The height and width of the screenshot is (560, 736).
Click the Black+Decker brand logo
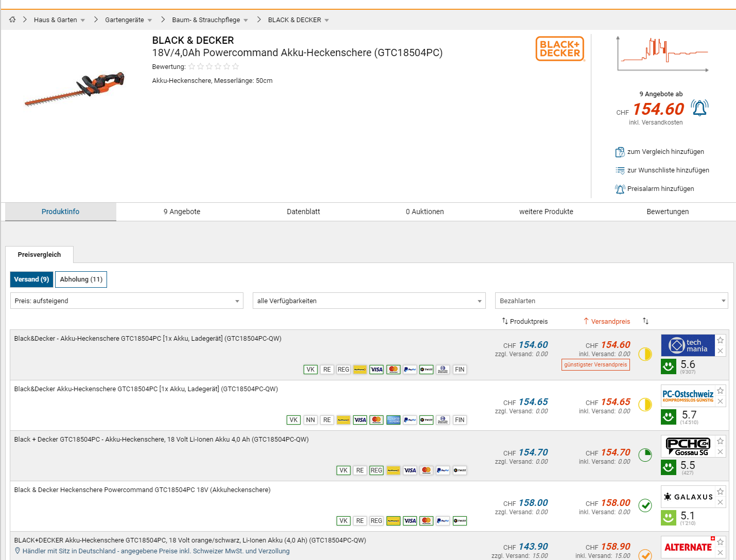point(560,49)
